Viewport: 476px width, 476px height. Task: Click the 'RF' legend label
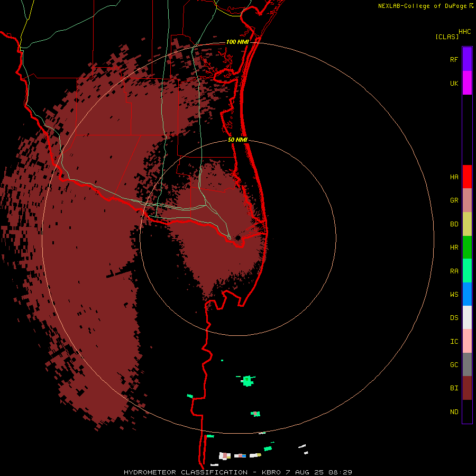click(454, 59)
